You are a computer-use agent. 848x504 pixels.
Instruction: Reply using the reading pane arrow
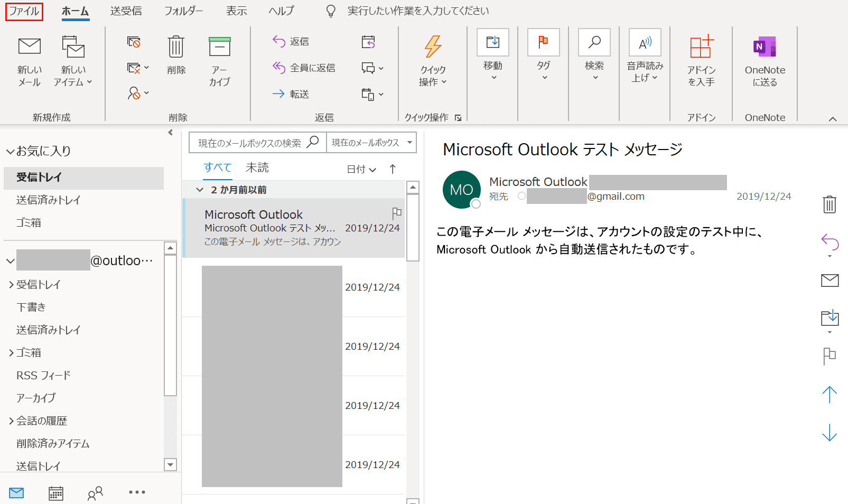[x=830, y=242]
